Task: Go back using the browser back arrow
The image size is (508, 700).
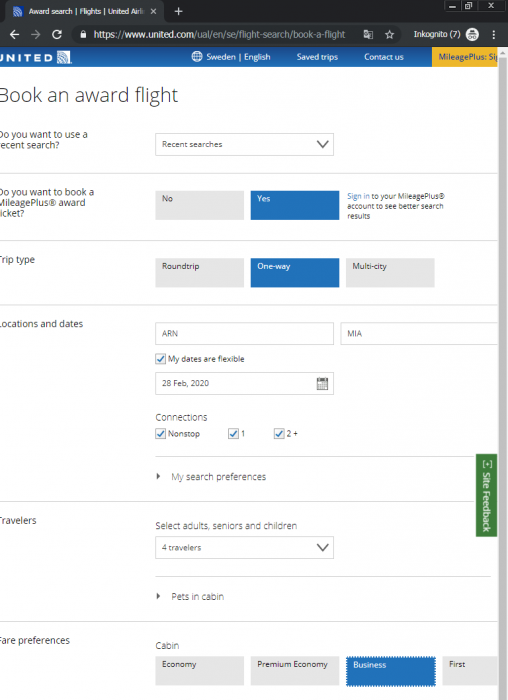Action: pyautogui.click(x=14, y=34)
